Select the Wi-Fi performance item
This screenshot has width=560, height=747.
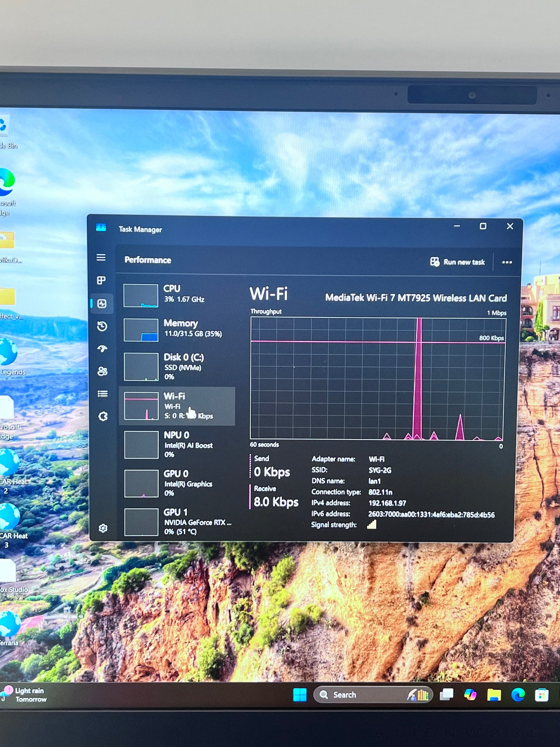177,406
